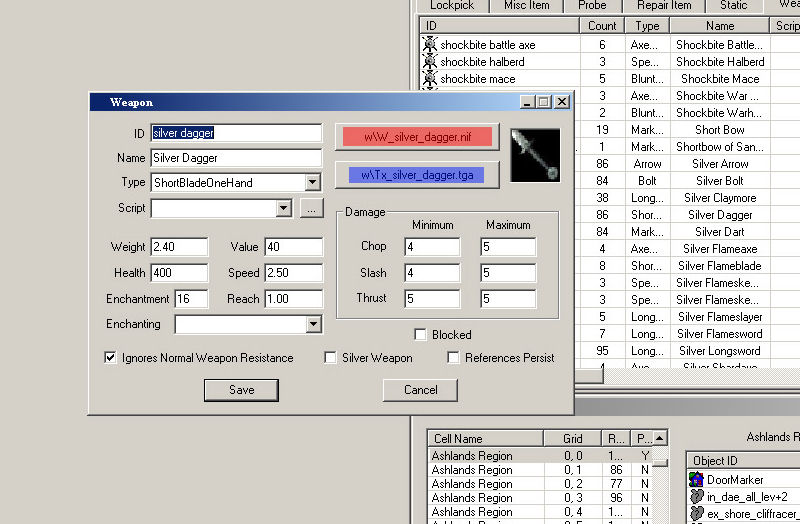Click the silver dagger inventory icon preview

[x=535, y=155]
